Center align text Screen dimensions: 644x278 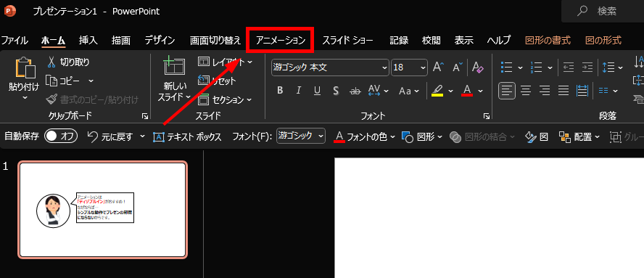526,91
